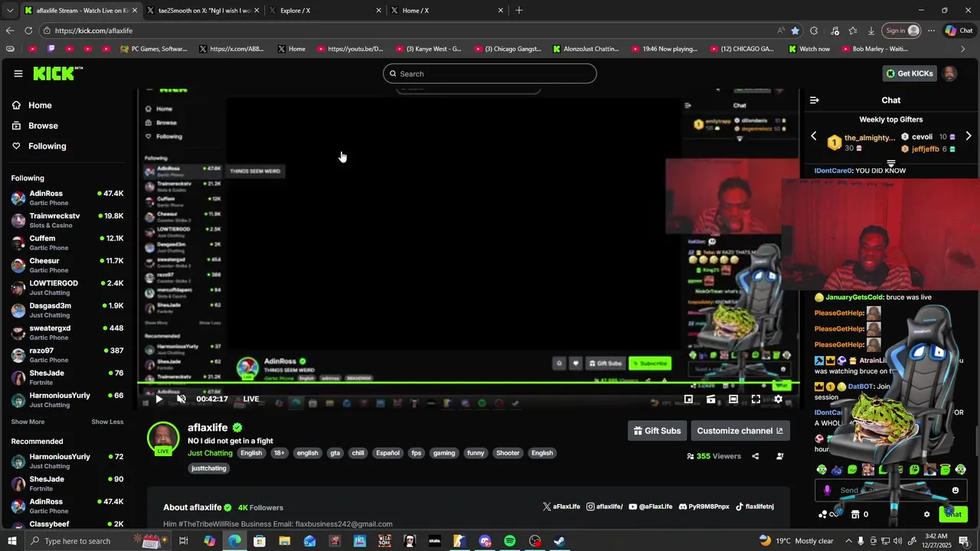This screenshot has height=551, width=980.
Task: Open the Copilot Chat button
Action: click(x=959, y=31)
